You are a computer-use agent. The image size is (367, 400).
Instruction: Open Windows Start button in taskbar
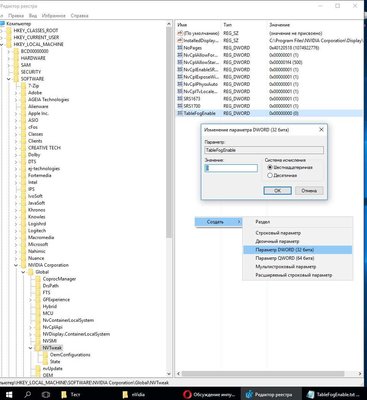click(9, 394)
